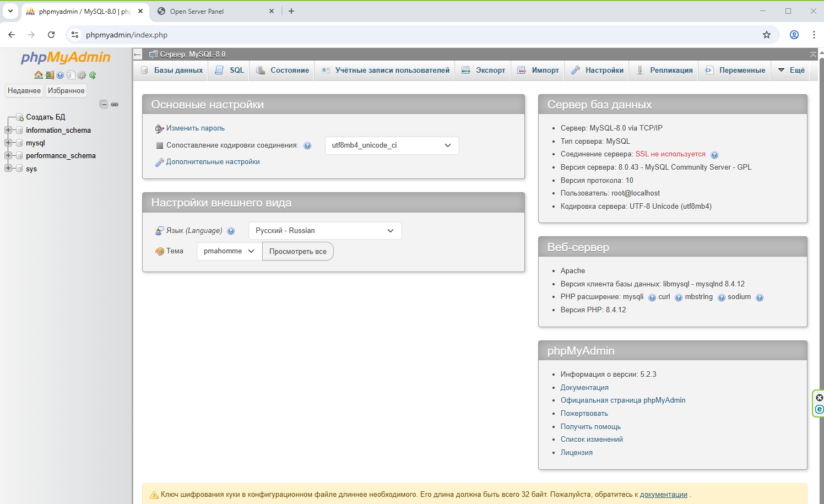Image resolution: width=824 pixels, height=504 pixels.
Task: Click the performance_schema database cylinder icon
Action: (20, 155)
